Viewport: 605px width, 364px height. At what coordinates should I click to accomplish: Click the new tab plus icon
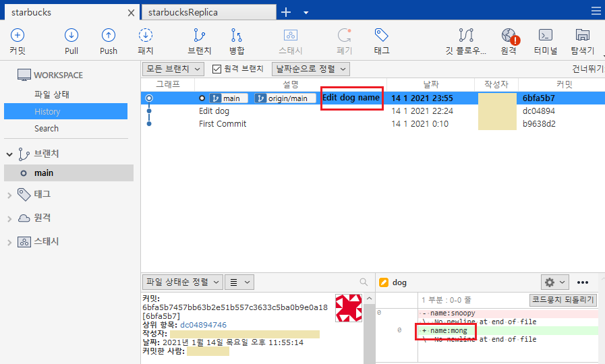286,12
